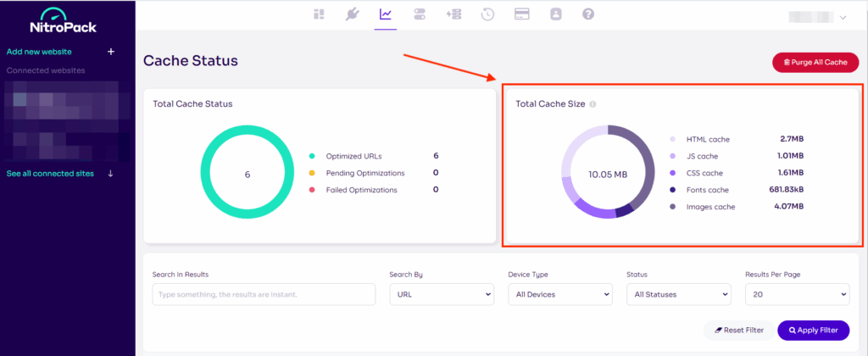Open the history clock icon

click(487, 14)
